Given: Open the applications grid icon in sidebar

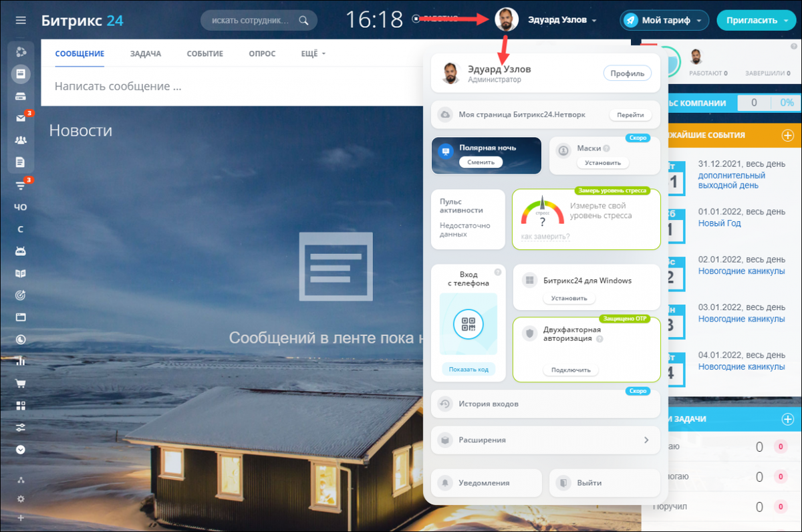Looking at the screenshot, I should [x=21, y=405].
